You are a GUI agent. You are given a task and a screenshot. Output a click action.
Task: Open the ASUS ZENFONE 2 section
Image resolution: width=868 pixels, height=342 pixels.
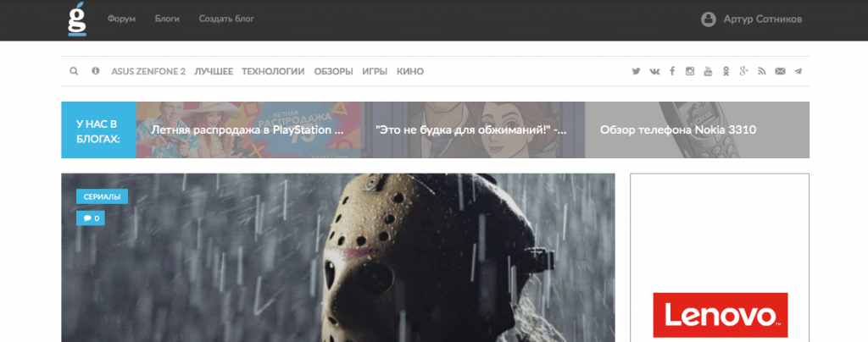(x=148, y=71)
